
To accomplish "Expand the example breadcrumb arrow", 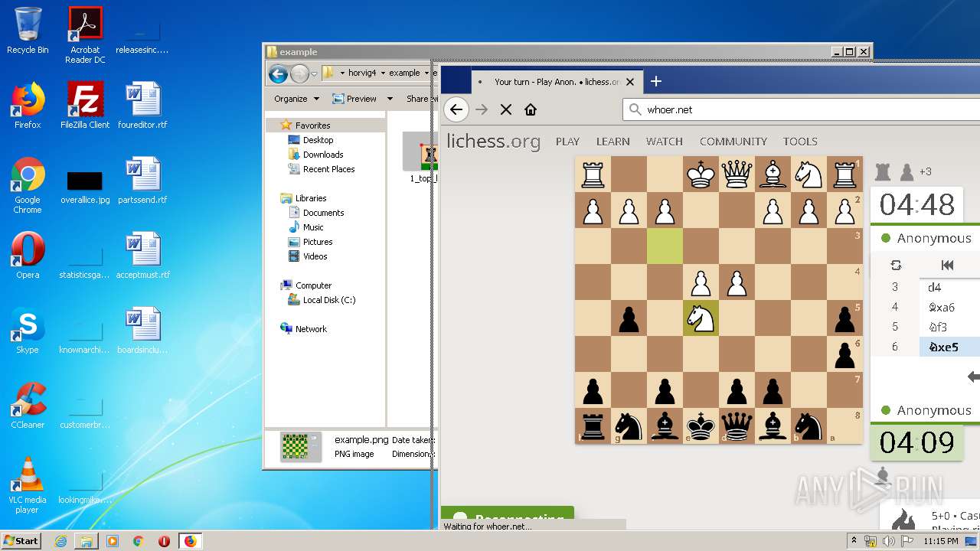I will [426, 73].
